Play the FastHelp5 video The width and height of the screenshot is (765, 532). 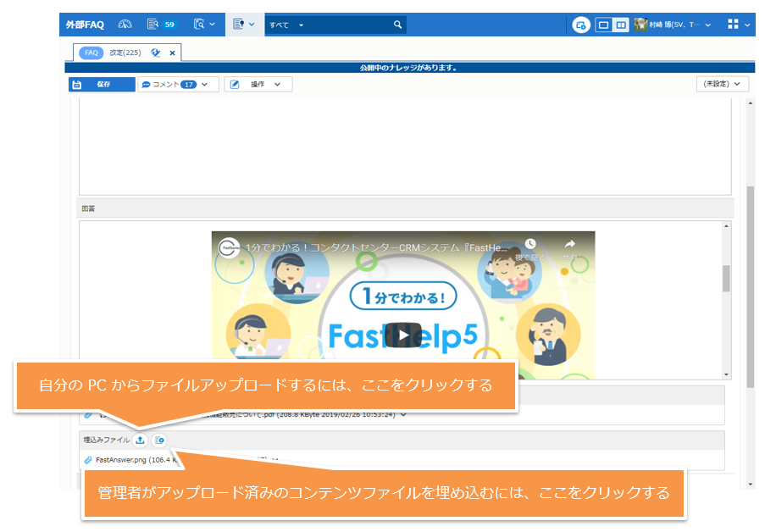coord(402,335)
